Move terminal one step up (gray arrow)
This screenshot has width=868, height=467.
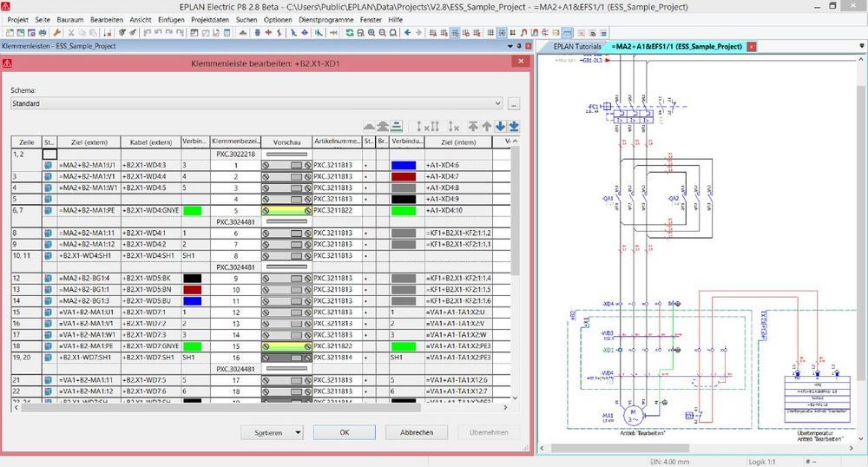487,126
